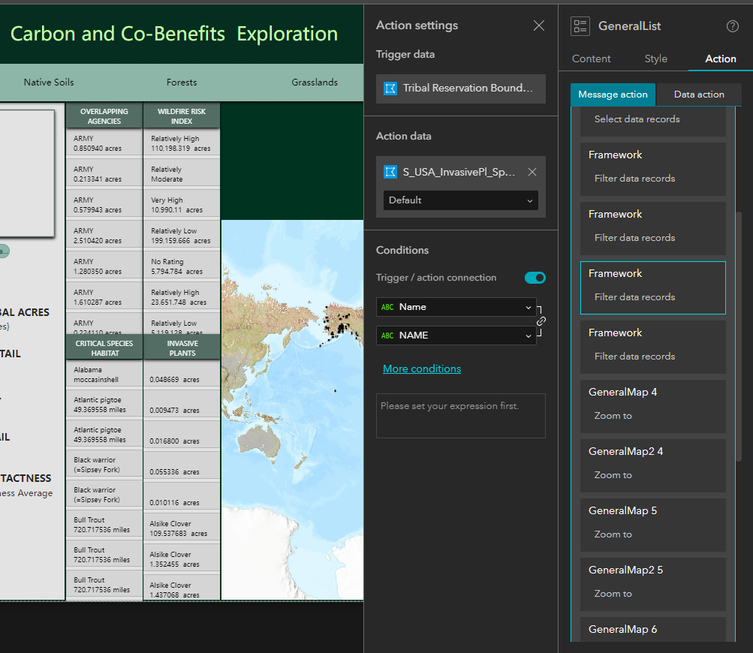This screenshot has height=653, width=753.
Task: Expand the Name trigger field dropdown
Action: 456,307
